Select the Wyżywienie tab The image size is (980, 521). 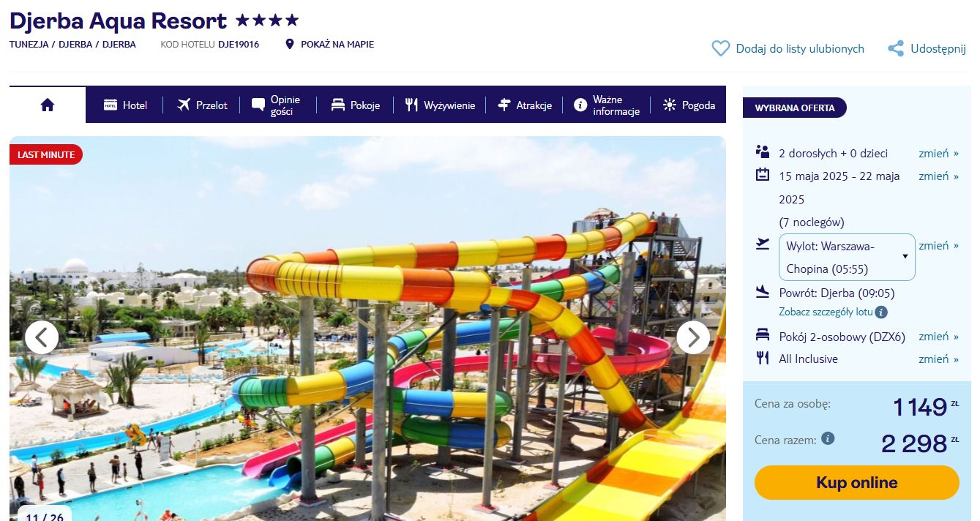coord(440,105)
